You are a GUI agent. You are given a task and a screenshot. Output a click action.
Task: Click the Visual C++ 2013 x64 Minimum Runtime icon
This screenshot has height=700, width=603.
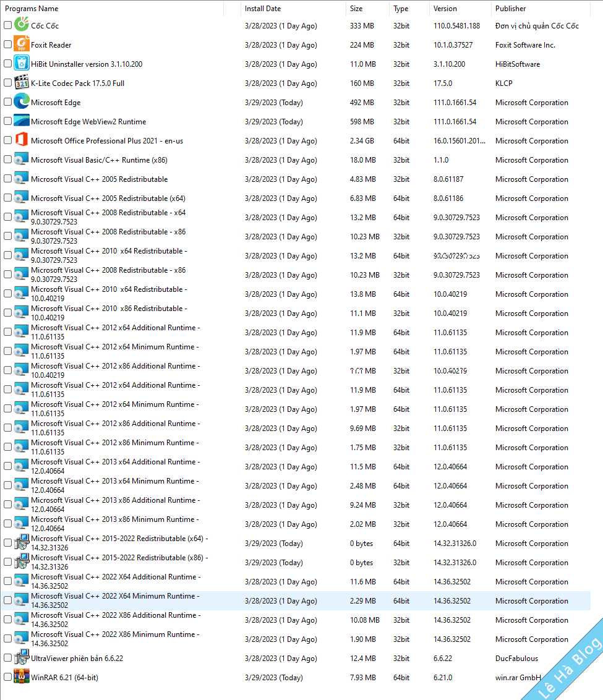(x=22, y=485)
